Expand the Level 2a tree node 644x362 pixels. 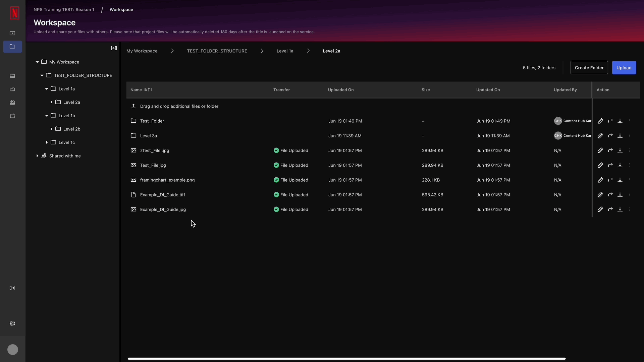(x=51, y=102)
